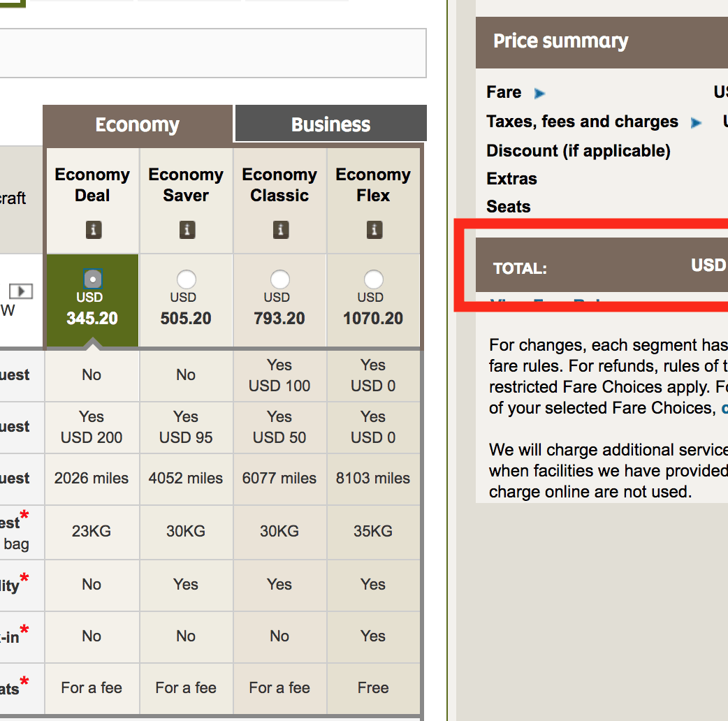Choose the Economy Saver USD 505.20 fare
Image resolution: width=728 pixels, height=721 pixels.
tap(186, 280)
